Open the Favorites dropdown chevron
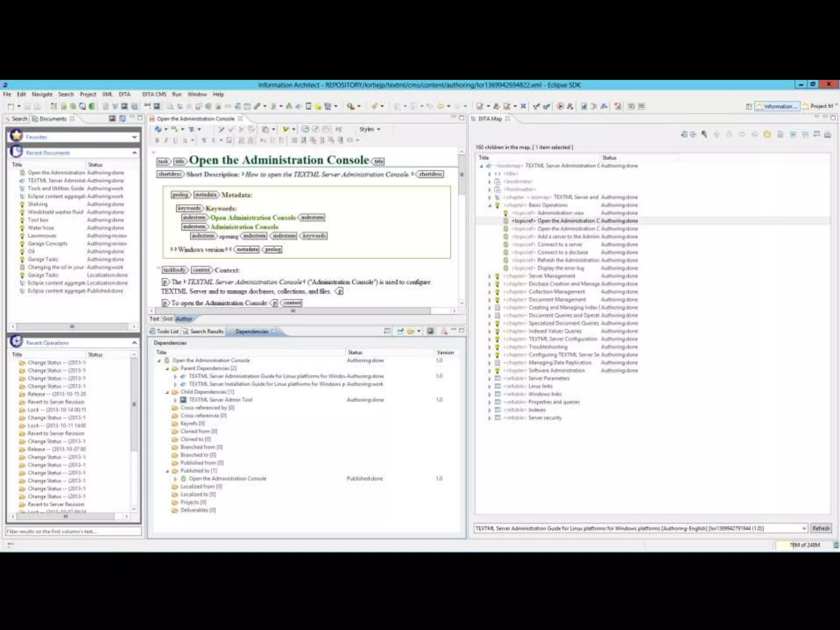840x630 pixels. [134, 137]
